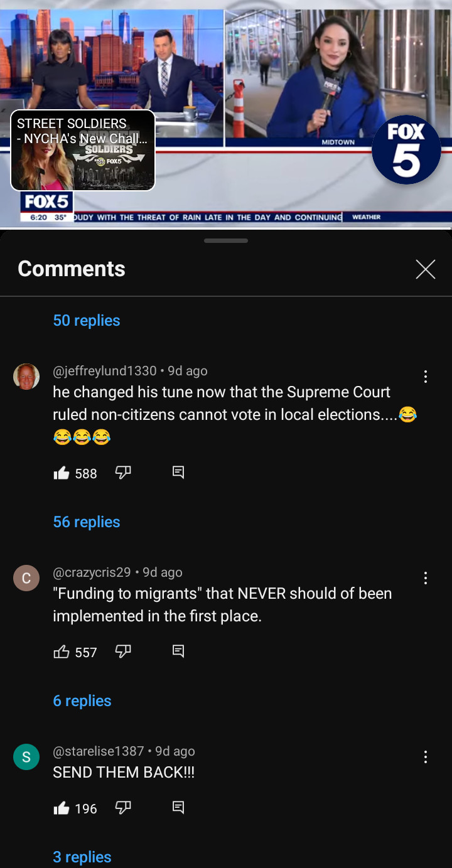Like the "SEND THEM BACK!!!" comment
The width and height of the screenshot is (452, 868).
click(x=62, y=808)
